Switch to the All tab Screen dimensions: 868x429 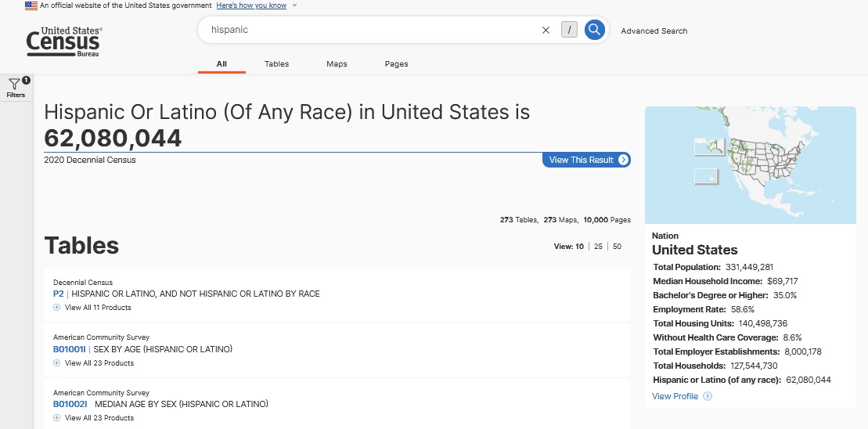(x=222, y=63)
